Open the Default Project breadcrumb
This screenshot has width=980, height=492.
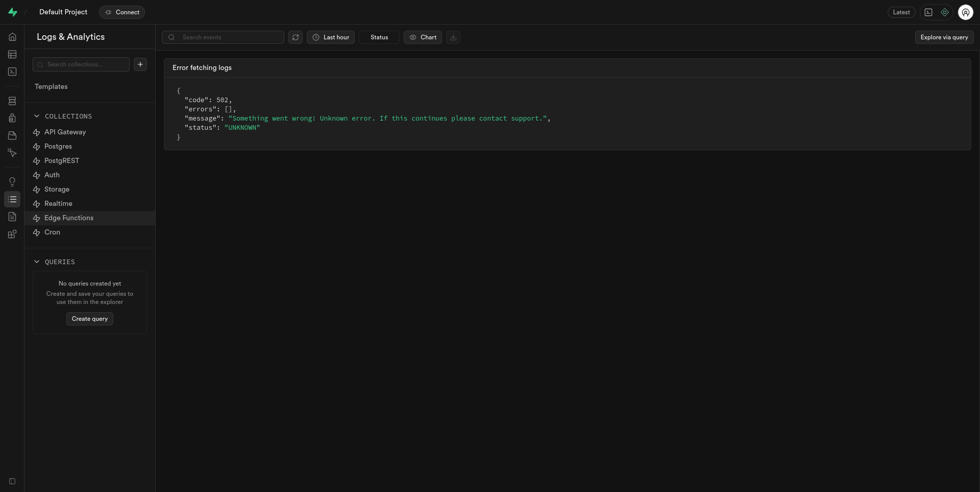(x=63, y=12)
